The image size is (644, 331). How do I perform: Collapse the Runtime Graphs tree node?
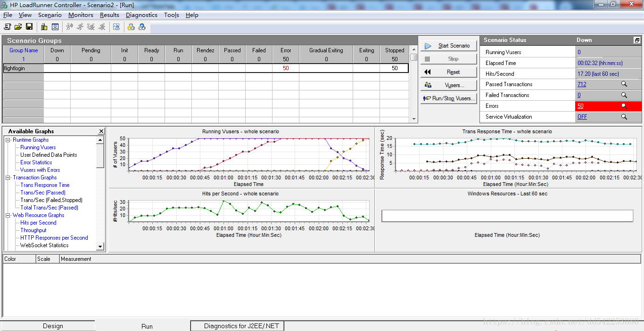[8, 140]
